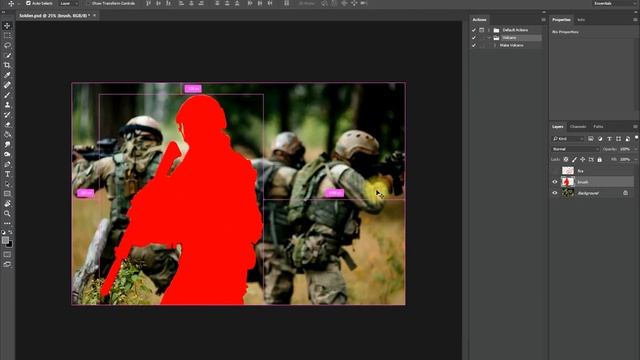This screenshot has height=360, width=640.
Task: Select the Sponge tool
Action: [x=7, y=154]
